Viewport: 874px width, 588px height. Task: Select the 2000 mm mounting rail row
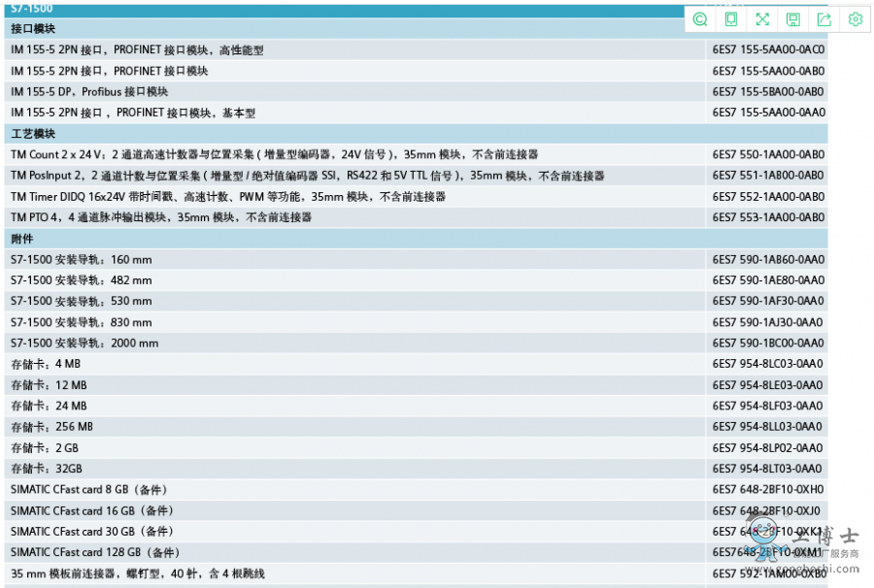84,343
